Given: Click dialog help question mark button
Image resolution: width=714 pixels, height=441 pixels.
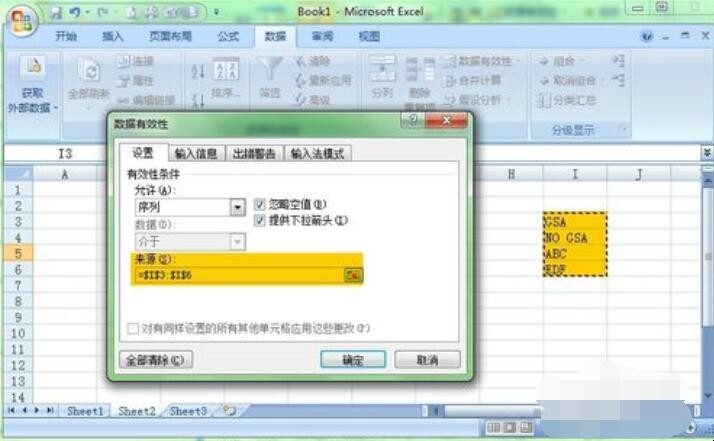Looking at the screenshot, I should (413, 120).
